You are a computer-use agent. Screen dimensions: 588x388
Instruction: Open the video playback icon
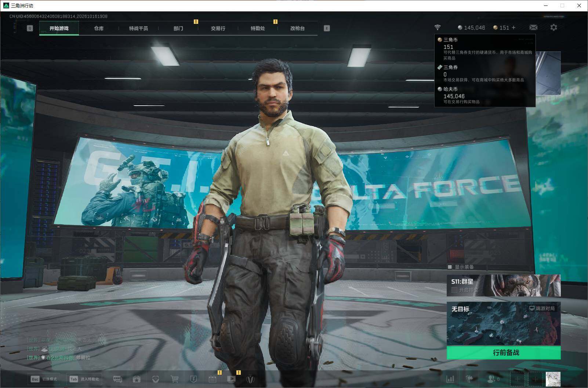click(x=232, y=379)
